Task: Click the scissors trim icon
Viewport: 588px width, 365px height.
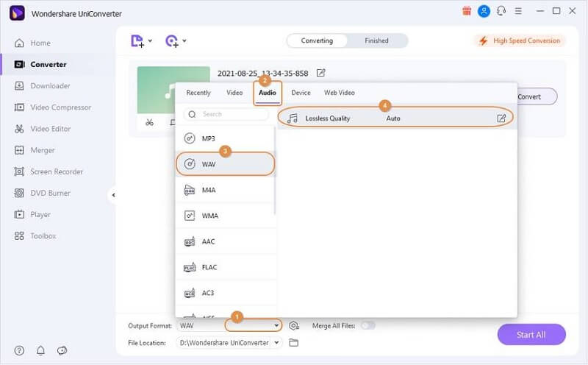Action: pos(149,122)
